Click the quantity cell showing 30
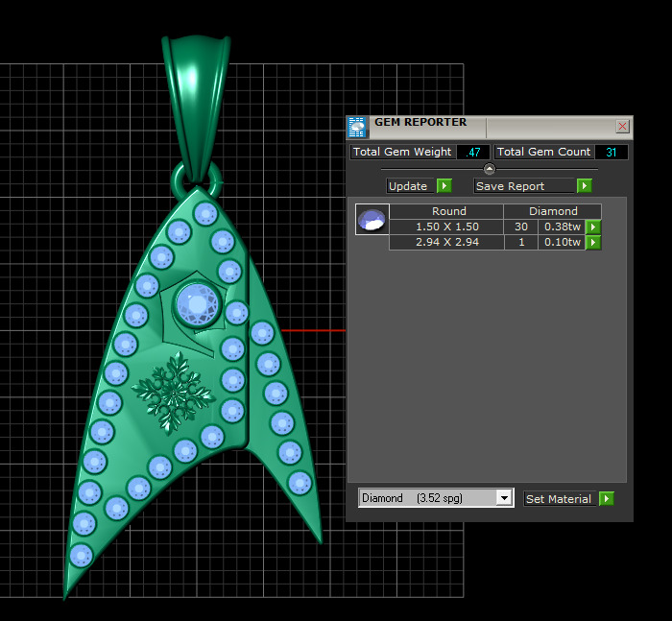Screen dimensions: 672x621 [521, 227]
